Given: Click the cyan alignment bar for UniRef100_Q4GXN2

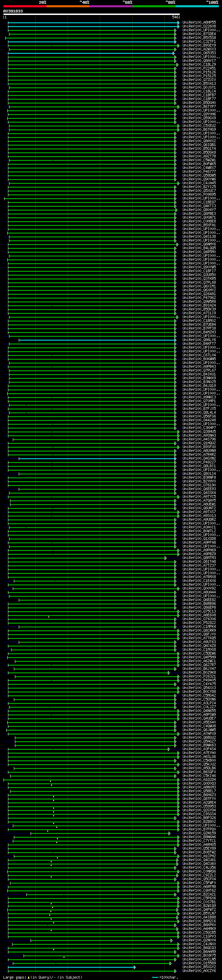Looking at the screenshot, I should (97, 459).
